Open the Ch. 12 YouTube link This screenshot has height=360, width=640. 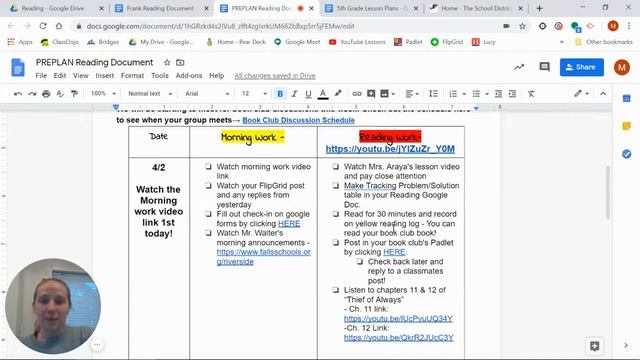click(398, 338)
